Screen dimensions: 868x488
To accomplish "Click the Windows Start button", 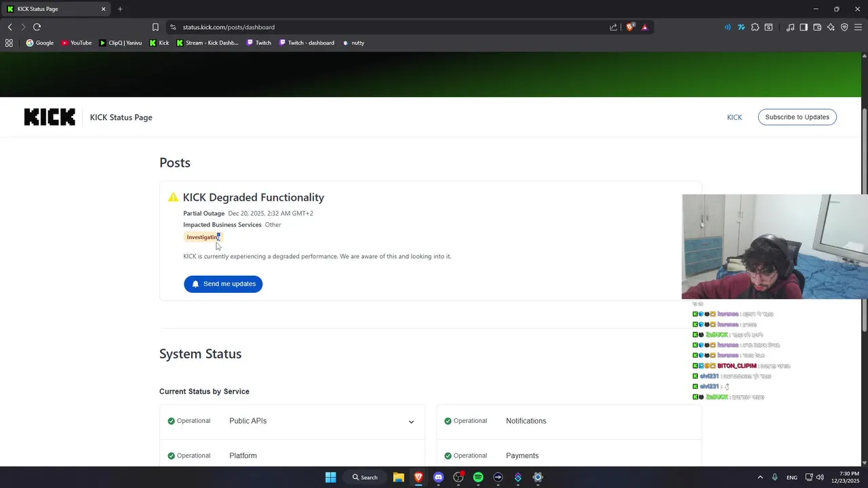I will point(330,477).
